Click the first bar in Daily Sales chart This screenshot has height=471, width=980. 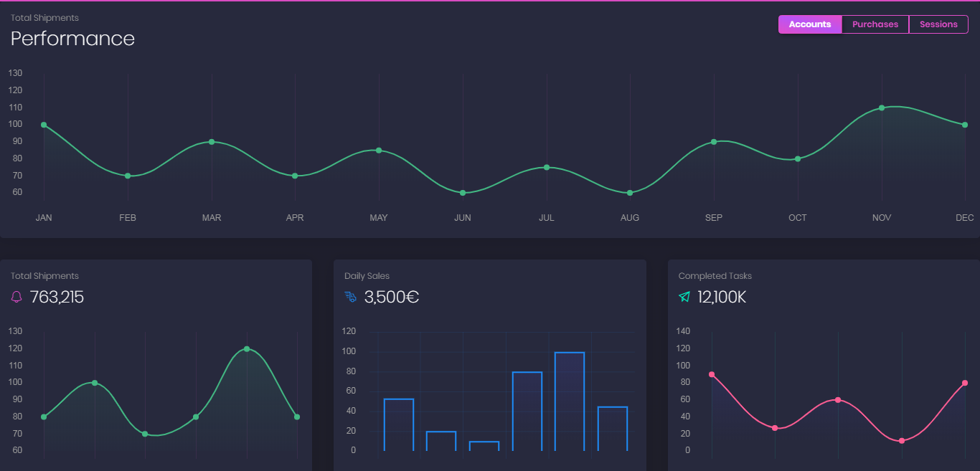tap(399, 424)
